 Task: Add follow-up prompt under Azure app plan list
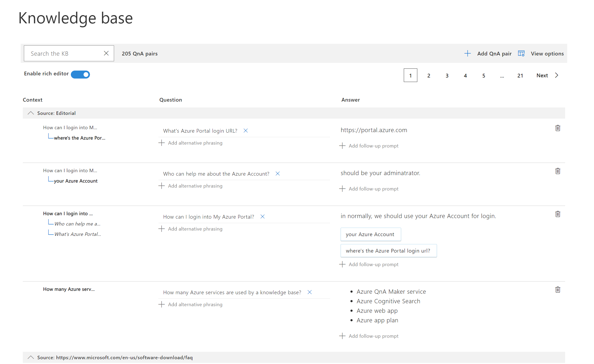coord(369,336)
